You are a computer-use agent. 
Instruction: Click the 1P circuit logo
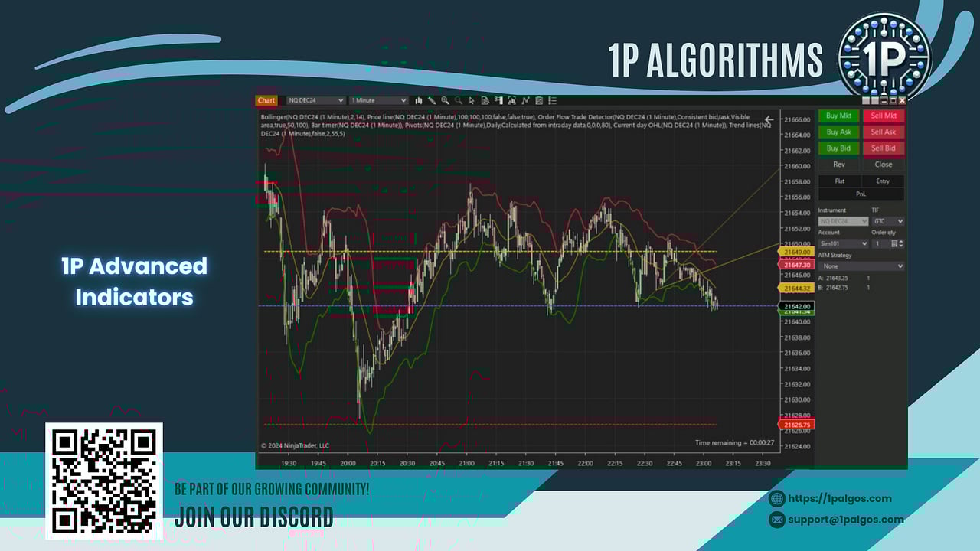coord(884,57)
